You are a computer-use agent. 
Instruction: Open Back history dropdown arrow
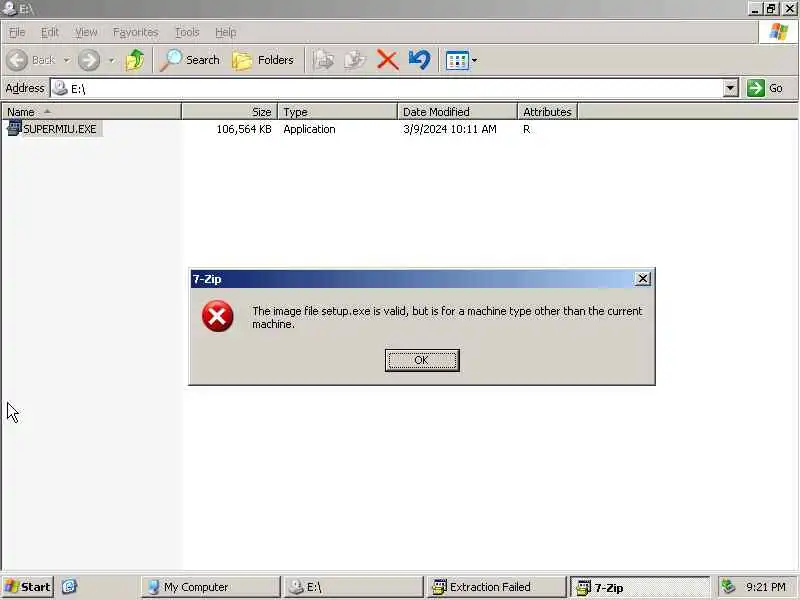pos(67,60)
